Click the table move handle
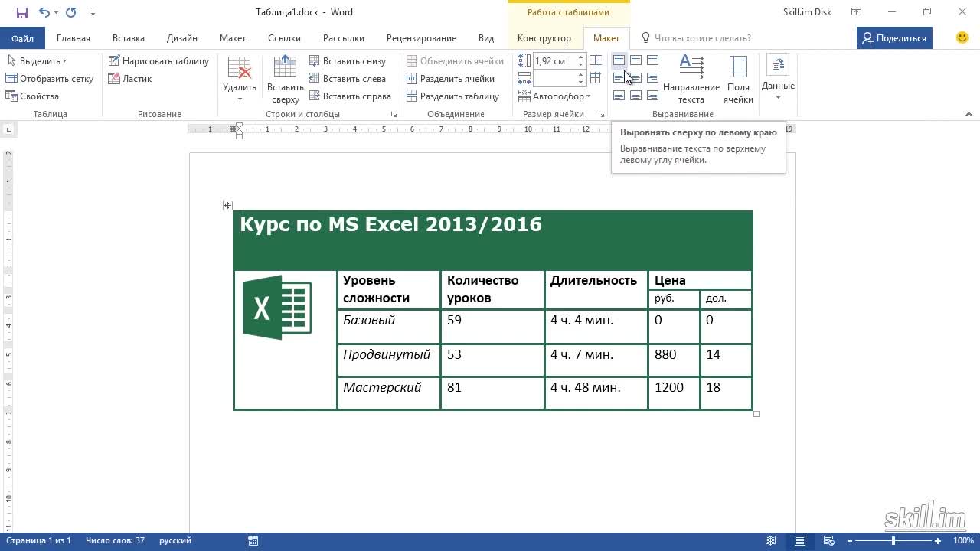This screenshot has height=551, width=980. point(227,205)
